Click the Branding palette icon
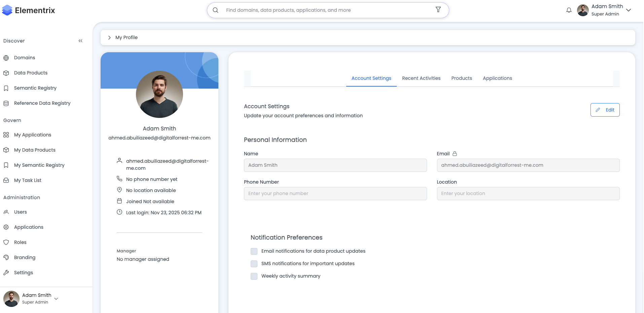644x313 pixels. (6, 257)
